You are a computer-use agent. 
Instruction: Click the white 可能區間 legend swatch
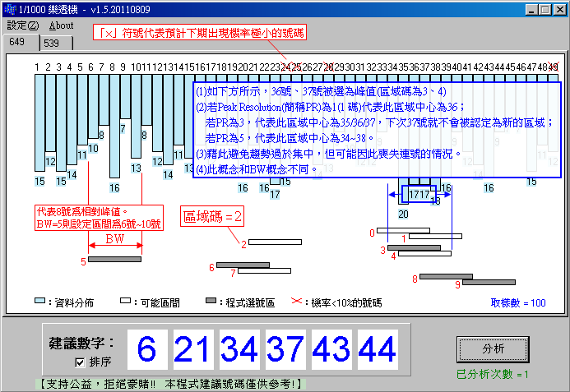126,302
